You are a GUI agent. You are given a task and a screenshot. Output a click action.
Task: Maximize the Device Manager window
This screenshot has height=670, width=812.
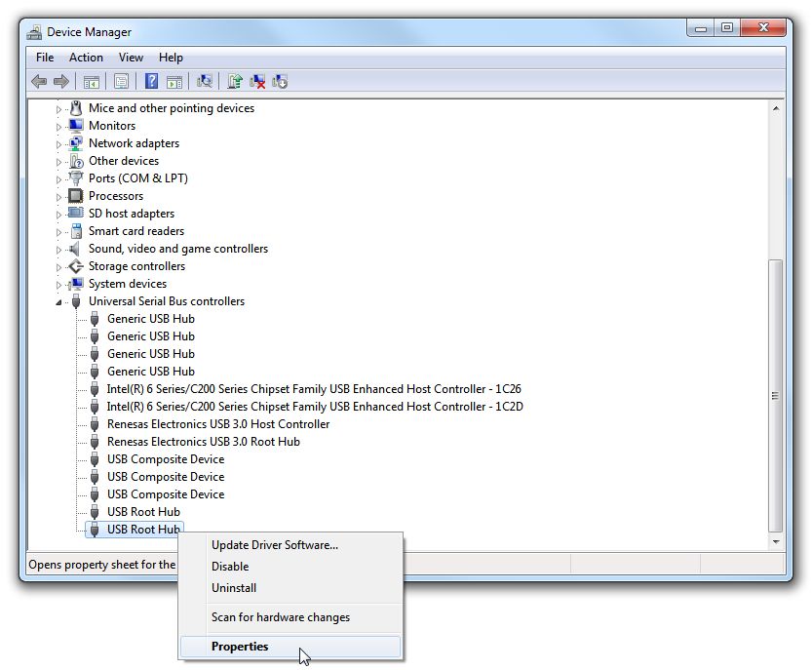[x=727, y=28]
